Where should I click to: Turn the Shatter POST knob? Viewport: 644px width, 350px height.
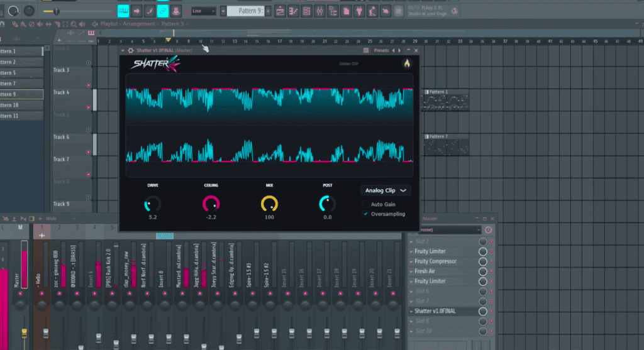pyautogui.click(x=327, y=204)
